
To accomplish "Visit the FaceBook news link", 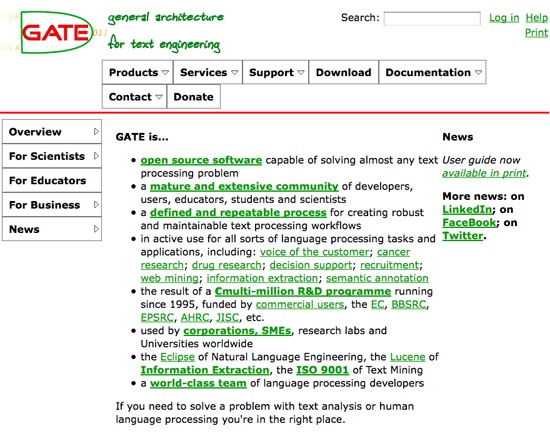I will [469, 222].
